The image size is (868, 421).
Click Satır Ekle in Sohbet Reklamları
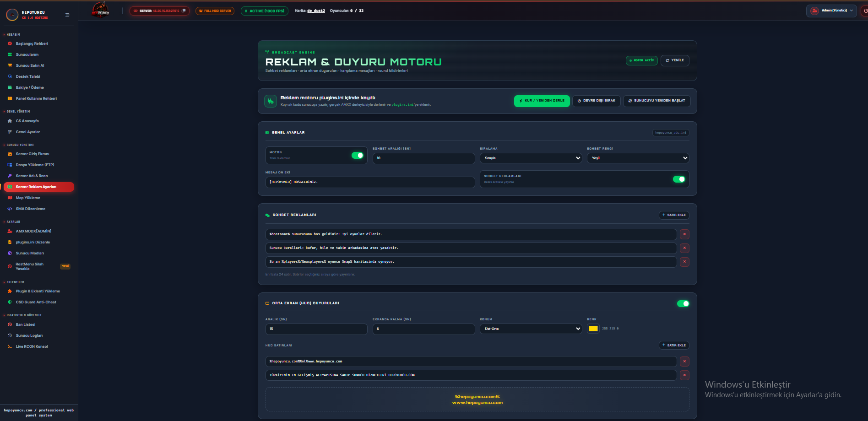[674, 215]
